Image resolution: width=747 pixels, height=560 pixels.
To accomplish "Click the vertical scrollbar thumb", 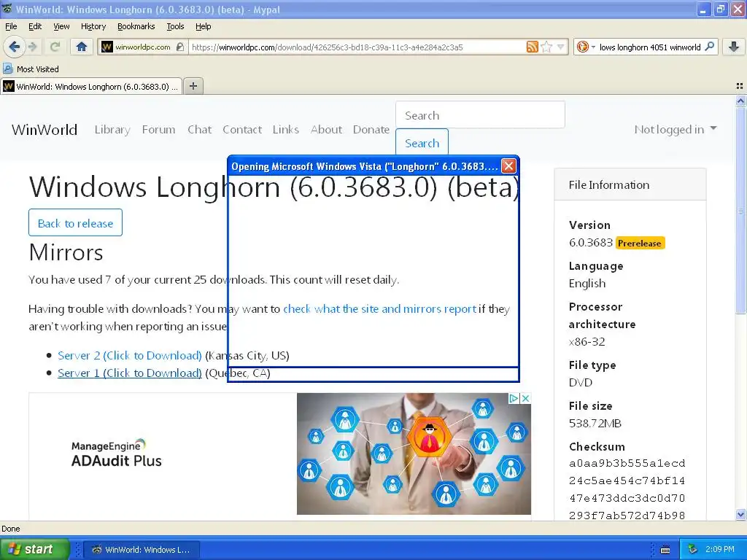I will pos(740,209).
